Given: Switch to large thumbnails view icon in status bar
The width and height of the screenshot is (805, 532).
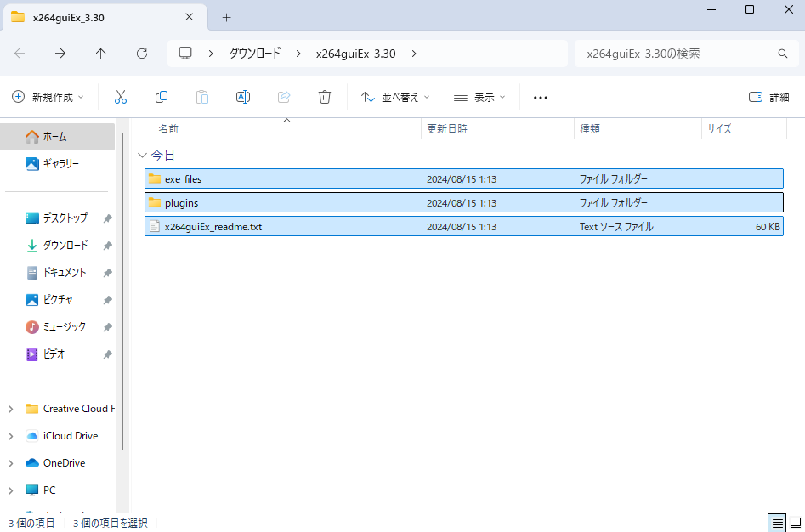Looking at the screenshot, I should coord(796,523).
